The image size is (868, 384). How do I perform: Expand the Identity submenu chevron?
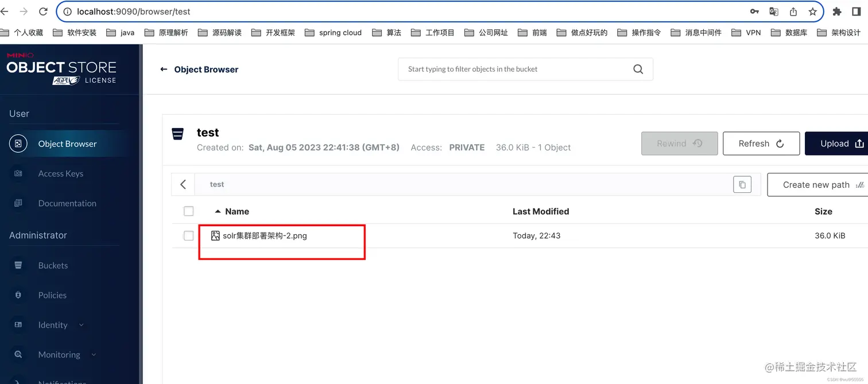click(x=81, y=325)
